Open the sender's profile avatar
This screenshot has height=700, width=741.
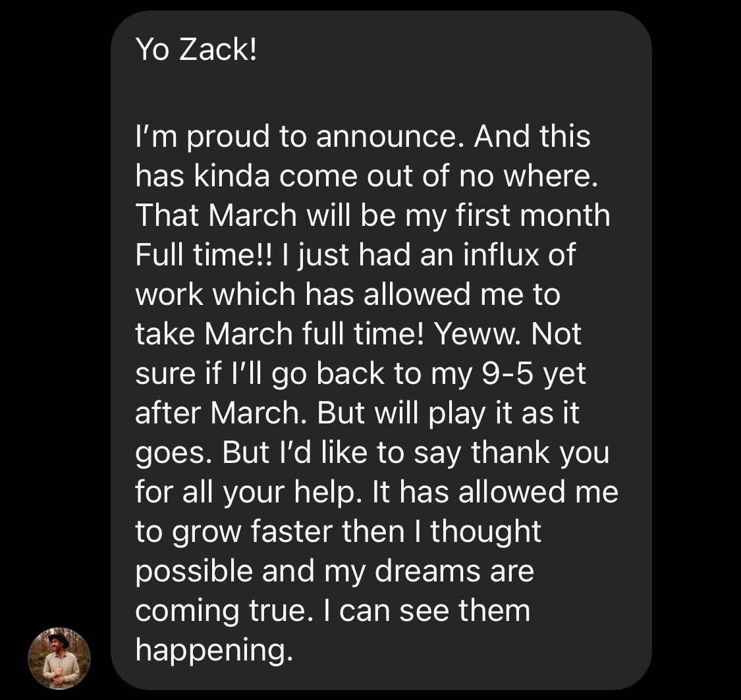pyautogui.click(x=59, y=659)
